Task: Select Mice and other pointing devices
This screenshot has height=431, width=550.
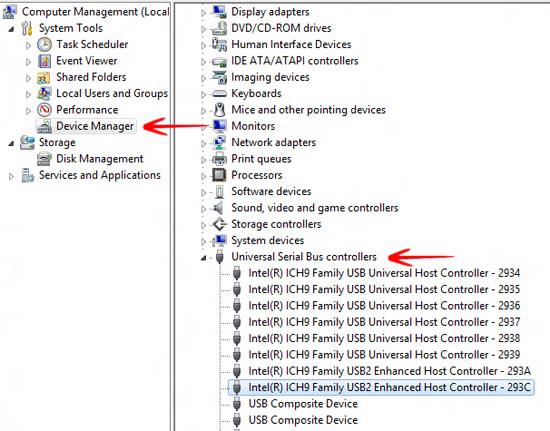Action: pos(308,110)
